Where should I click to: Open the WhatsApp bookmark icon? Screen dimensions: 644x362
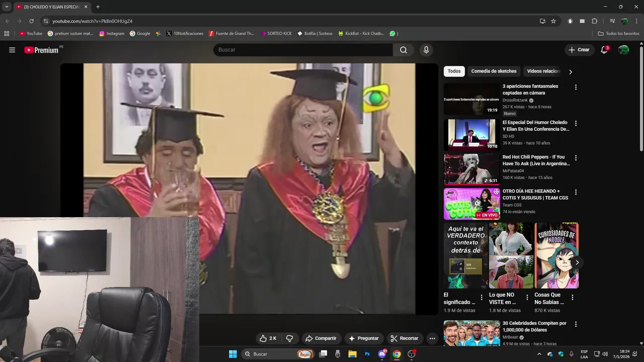392,34
